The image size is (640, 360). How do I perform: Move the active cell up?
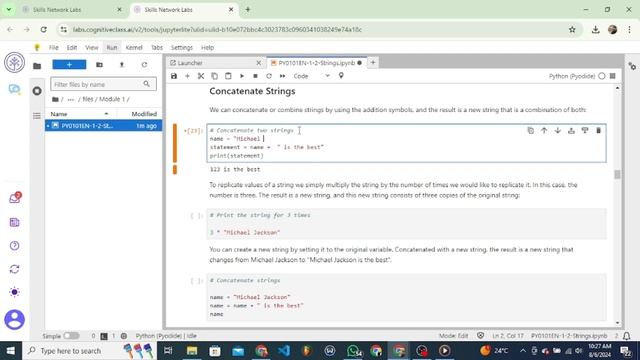pos(544,131)
